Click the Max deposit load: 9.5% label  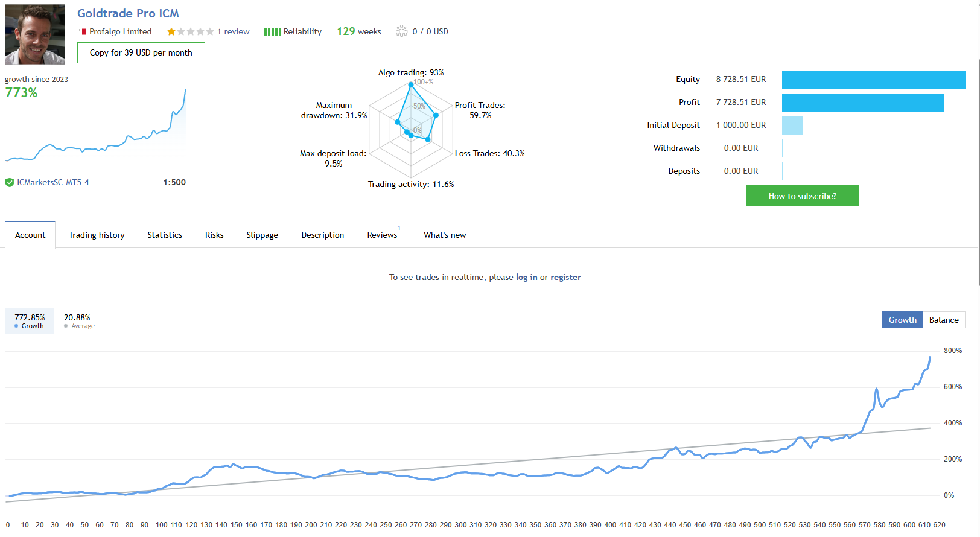click(333, 159)
